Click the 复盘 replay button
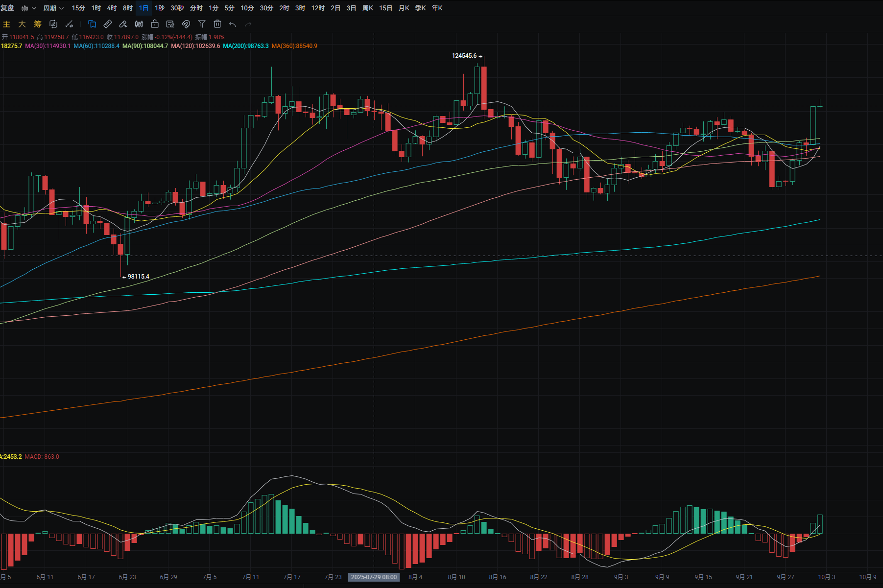 click(7, 8)
